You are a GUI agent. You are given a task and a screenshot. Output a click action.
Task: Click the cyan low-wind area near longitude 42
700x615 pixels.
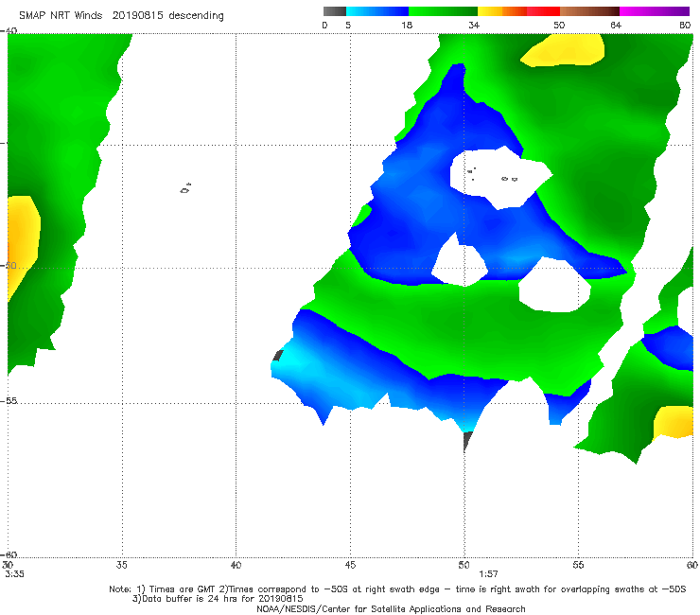point(290,360)
